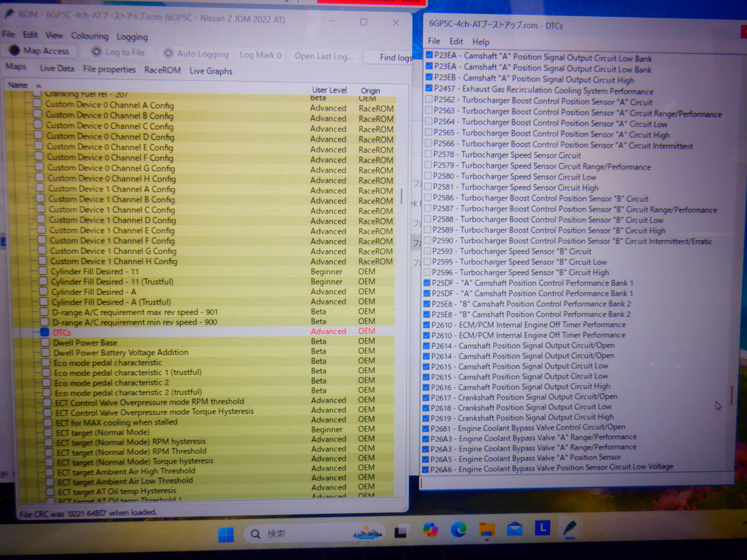Switch to File properties tab
The width and height of the screenshot is (747, 560).
click(x=109, y=69)
